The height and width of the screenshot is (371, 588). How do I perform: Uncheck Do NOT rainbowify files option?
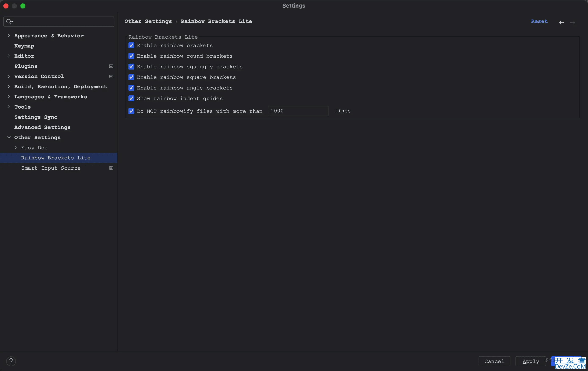click(131, 111)
